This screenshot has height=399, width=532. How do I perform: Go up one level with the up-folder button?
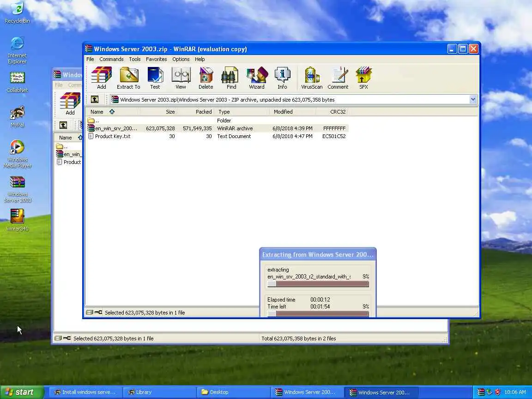(95, 99)
